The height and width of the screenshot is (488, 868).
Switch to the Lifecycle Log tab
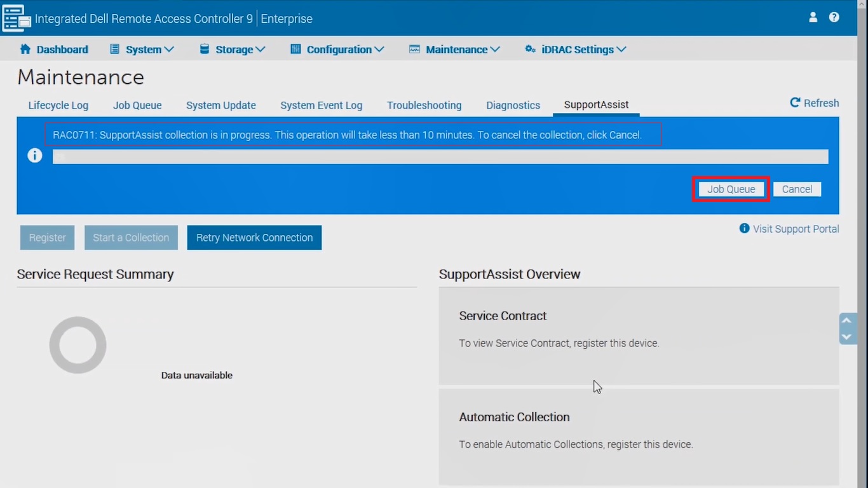click(x=58, y=105)
